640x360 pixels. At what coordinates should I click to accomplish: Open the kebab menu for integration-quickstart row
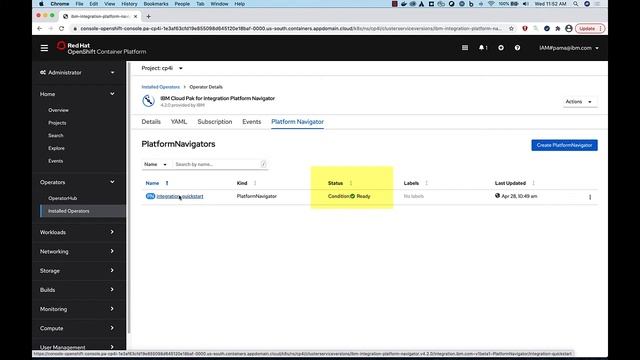[590, 197]
